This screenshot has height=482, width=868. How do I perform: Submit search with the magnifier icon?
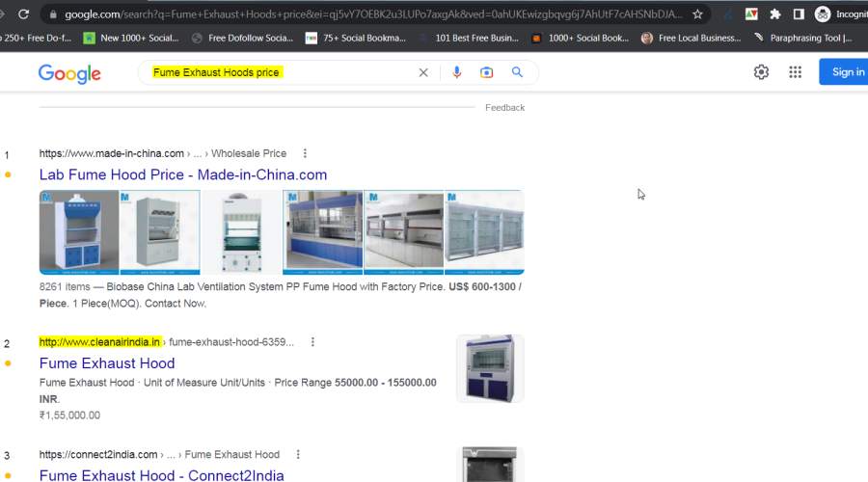pos(517,72)
